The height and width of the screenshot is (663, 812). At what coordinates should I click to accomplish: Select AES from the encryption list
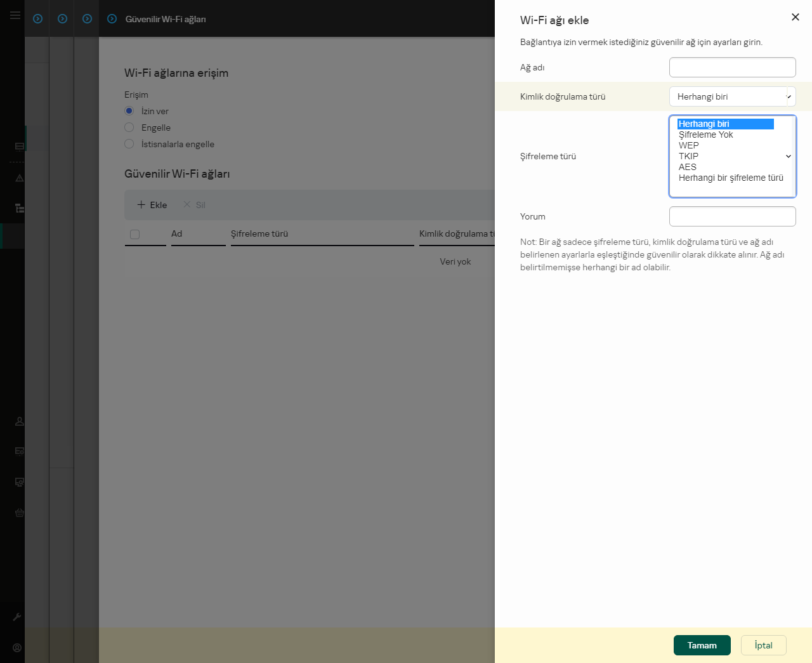688,167
